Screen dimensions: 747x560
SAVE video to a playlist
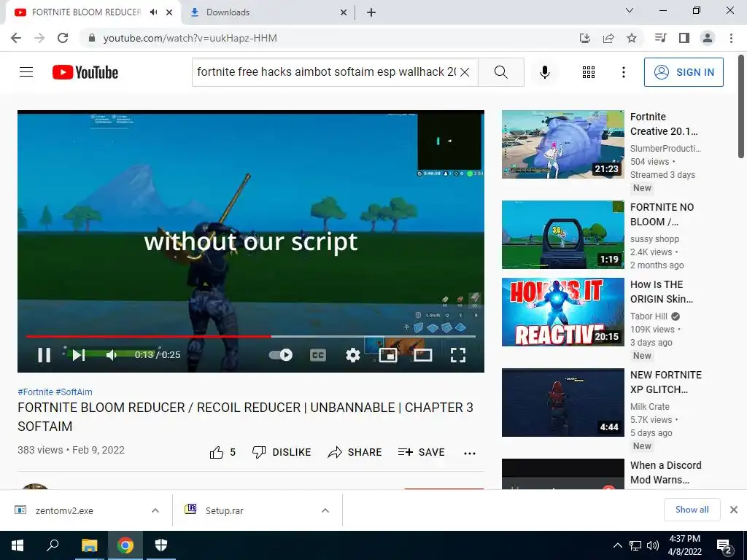[x=422, y=452]
